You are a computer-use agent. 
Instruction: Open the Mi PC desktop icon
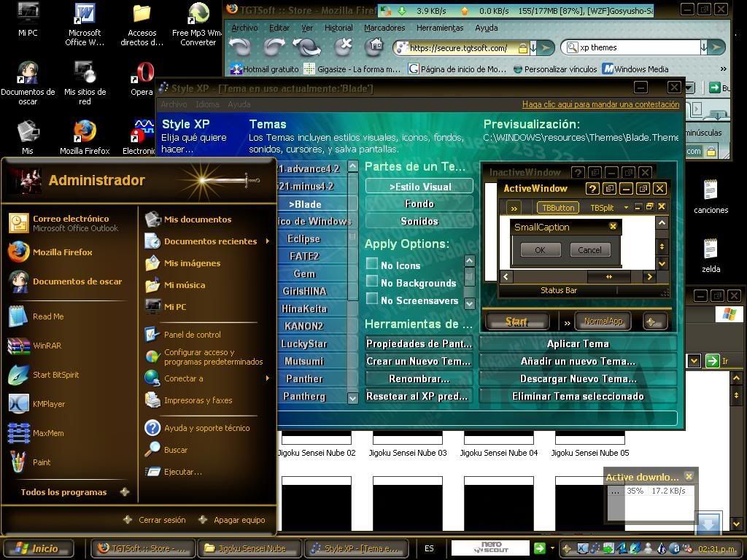28,20
